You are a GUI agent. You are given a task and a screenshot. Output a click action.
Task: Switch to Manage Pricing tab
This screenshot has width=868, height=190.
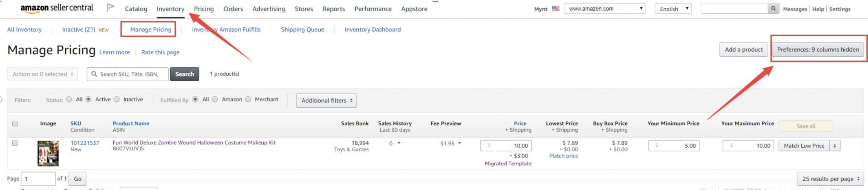(x=151, y=29)
